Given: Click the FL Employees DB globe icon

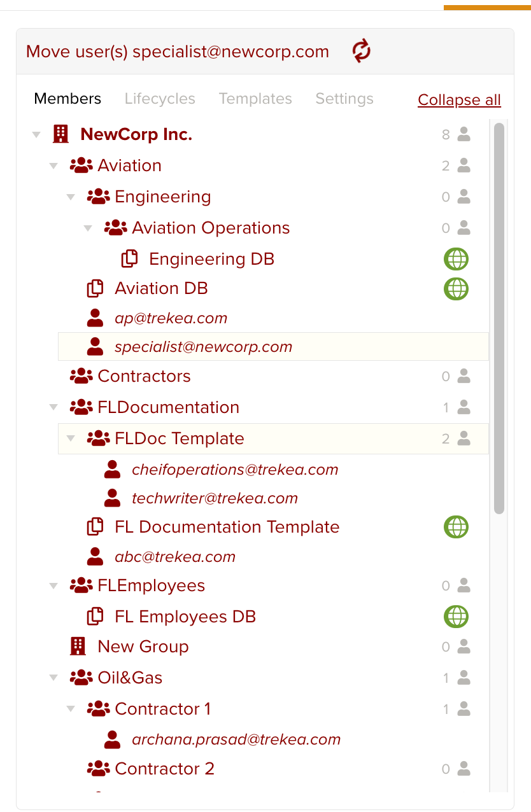Looking at the screenshot, I should tap(456, 617).
